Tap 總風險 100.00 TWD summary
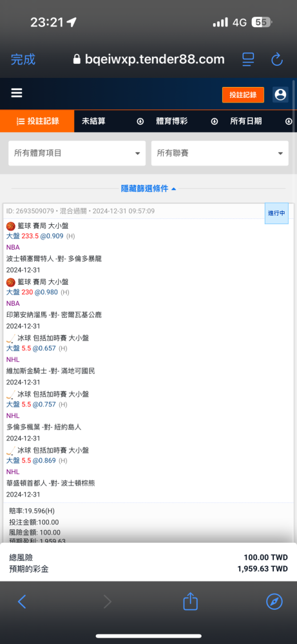The width and height of the screenshot is (297, 644). tap(148, 557)
